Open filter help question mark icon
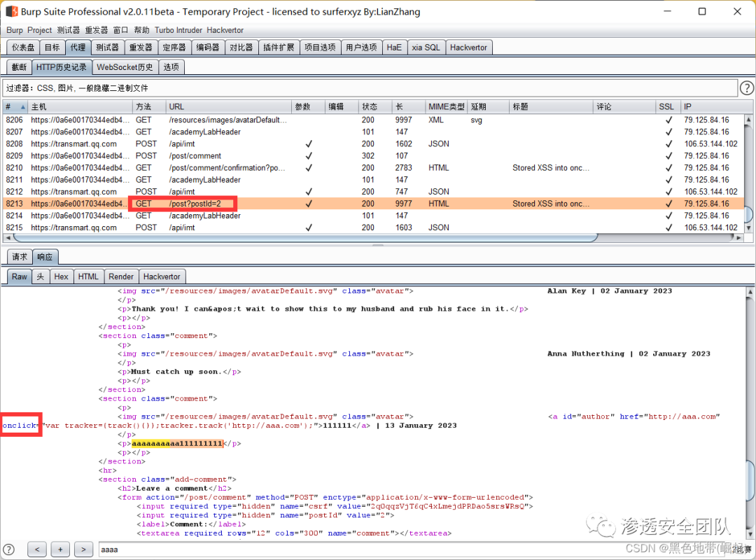Screen dimensions: 756x560 pos(746,87)
